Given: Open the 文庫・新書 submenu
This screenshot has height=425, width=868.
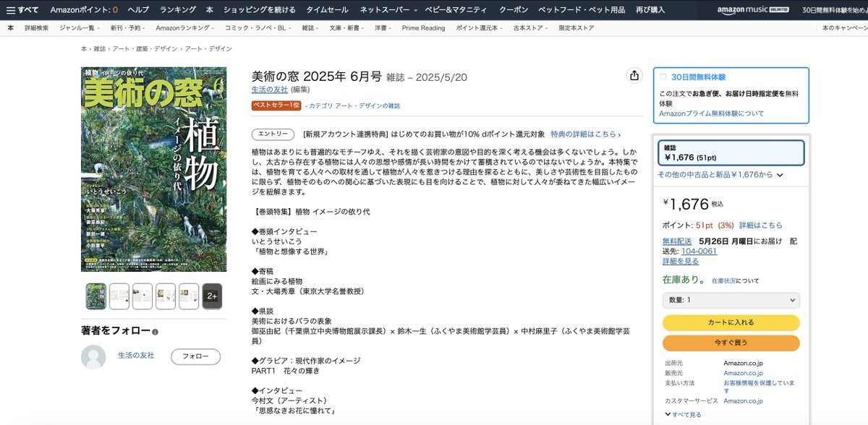Looking at the screenshot, I should (346, 28).
